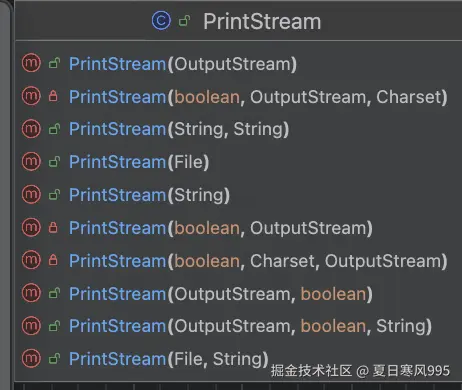Click method icon for PrintStream(boolean, Charset, OutputStream)

[x=31, y=260]
